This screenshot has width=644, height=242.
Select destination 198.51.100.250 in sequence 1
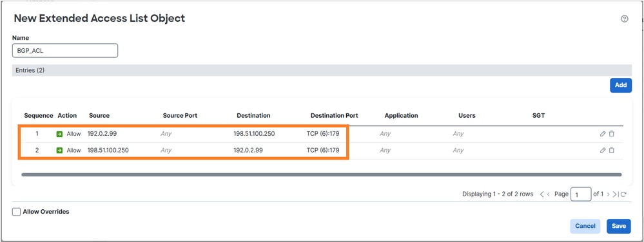point(254,134)
